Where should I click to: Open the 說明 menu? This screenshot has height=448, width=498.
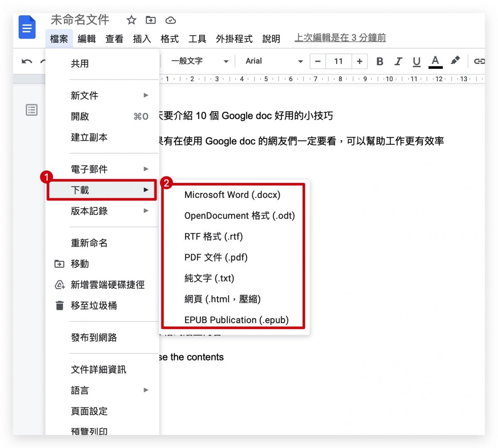point(271,39)
